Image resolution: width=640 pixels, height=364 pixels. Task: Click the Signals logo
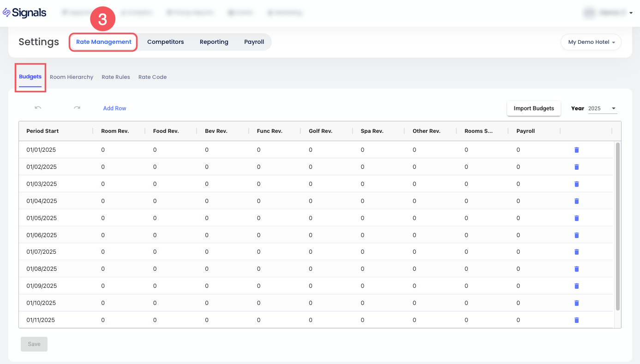point(25,13)
